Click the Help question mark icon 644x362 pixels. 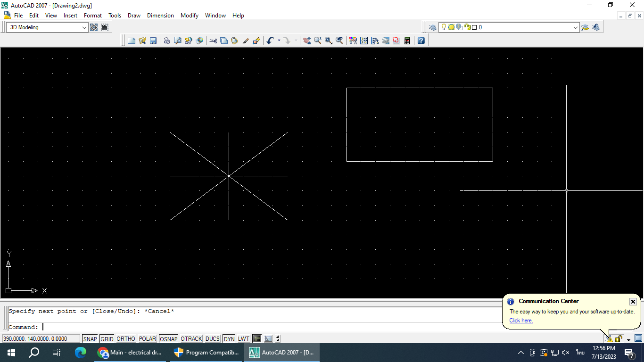pos(421,41)
